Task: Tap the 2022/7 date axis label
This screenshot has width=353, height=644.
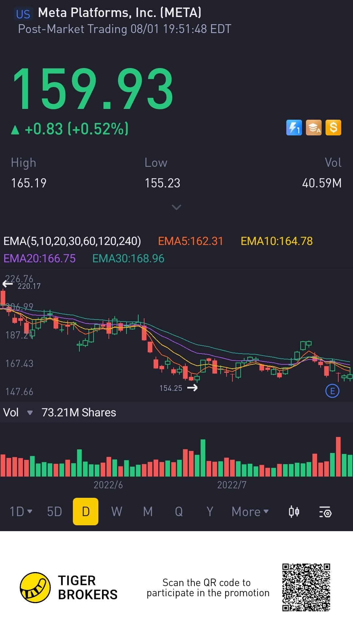Action: [x=232, y=485]
